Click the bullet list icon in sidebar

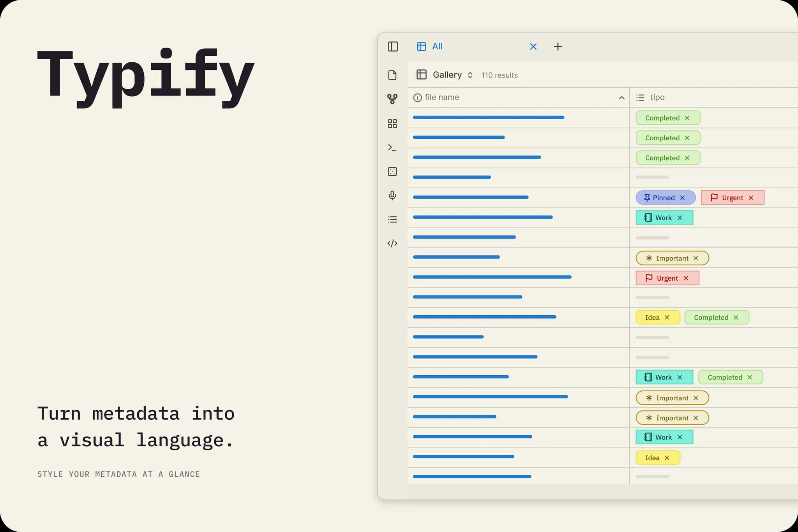[392, 219]
